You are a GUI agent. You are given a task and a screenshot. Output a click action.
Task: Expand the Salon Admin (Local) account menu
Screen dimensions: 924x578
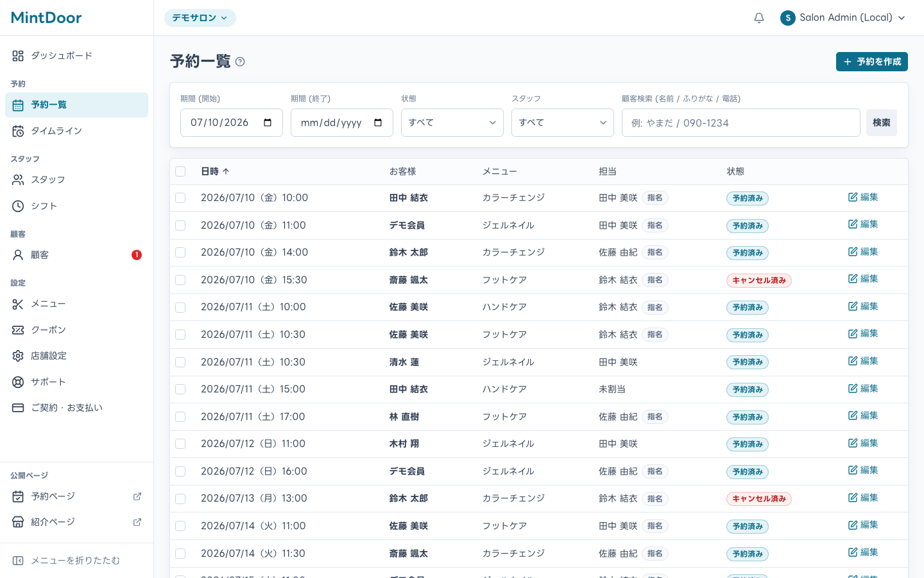click(843, 18)
